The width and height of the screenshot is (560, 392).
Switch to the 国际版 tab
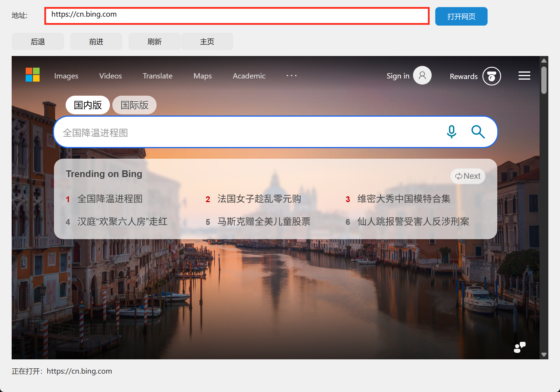134,105
